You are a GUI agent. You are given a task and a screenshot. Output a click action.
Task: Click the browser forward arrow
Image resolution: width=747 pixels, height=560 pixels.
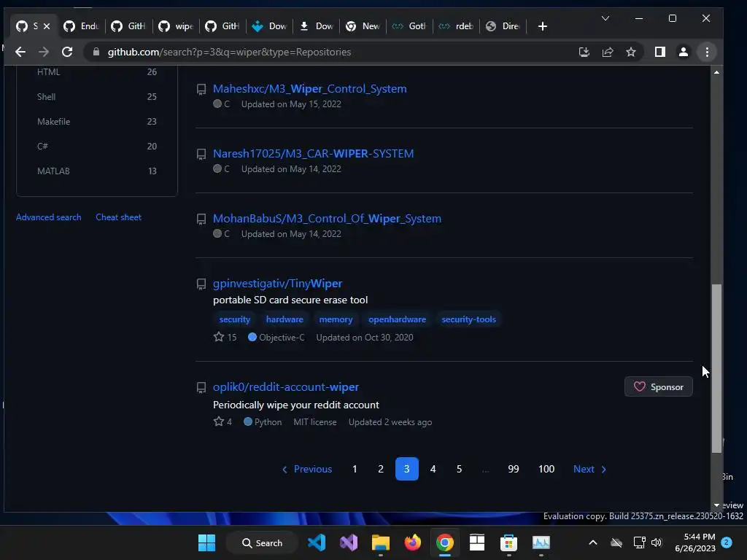(x=43, y=52)
